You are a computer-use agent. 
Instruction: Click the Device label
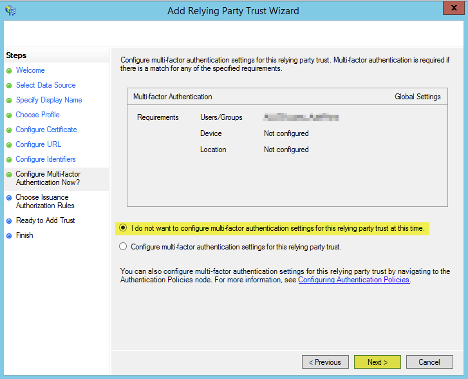click(x=211, y=133)
